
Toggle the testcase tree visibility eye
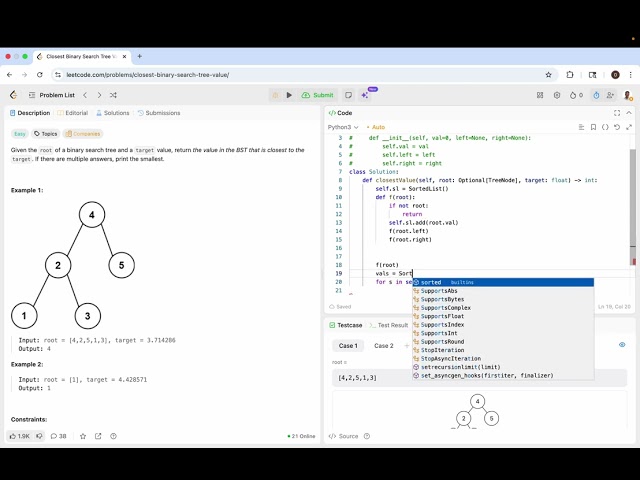click(622, 345)
